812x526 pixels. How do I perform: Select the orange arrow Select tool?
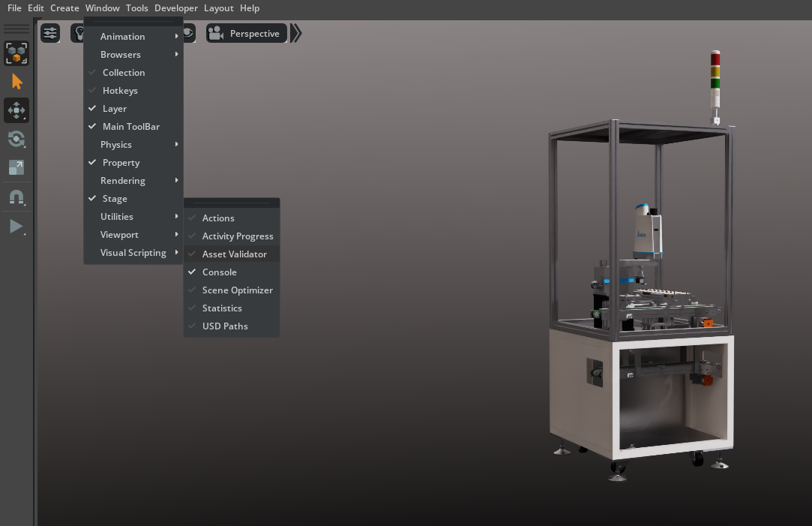coord(16,82)
